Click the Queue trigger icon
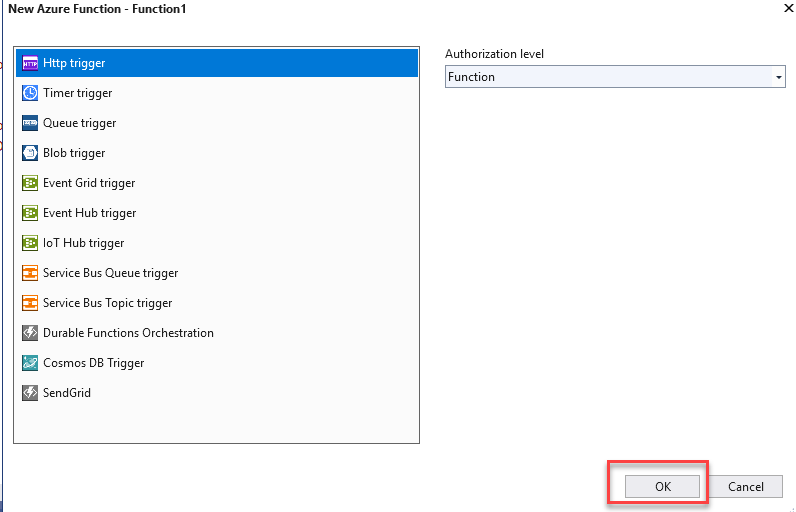Viewport: 796px width, 512px height. coord(30,123)
